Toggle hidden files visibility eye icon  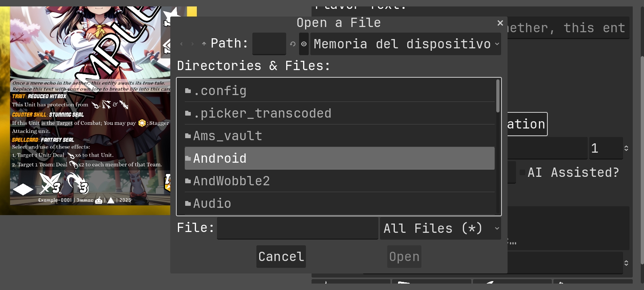[304, 44]
